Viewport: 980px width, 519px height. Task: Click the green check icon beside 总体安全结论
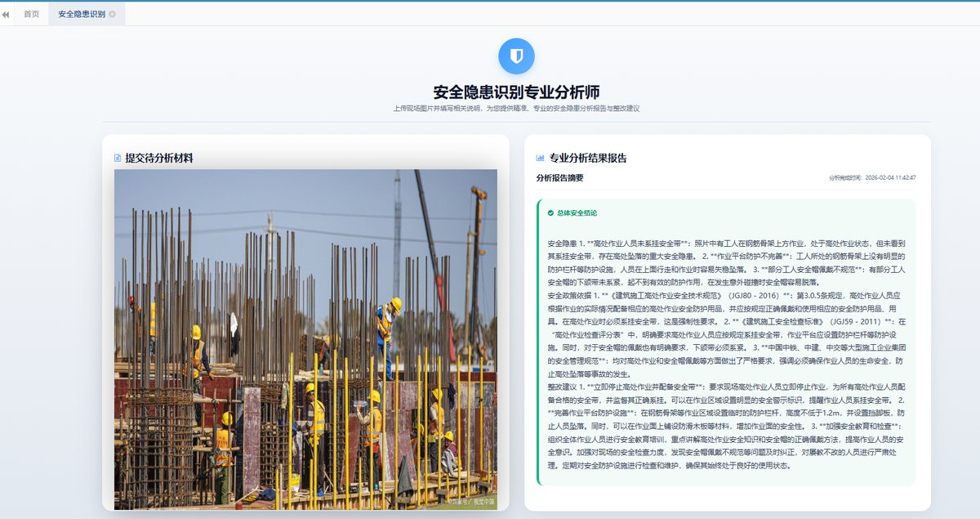[x=550, y=213]
